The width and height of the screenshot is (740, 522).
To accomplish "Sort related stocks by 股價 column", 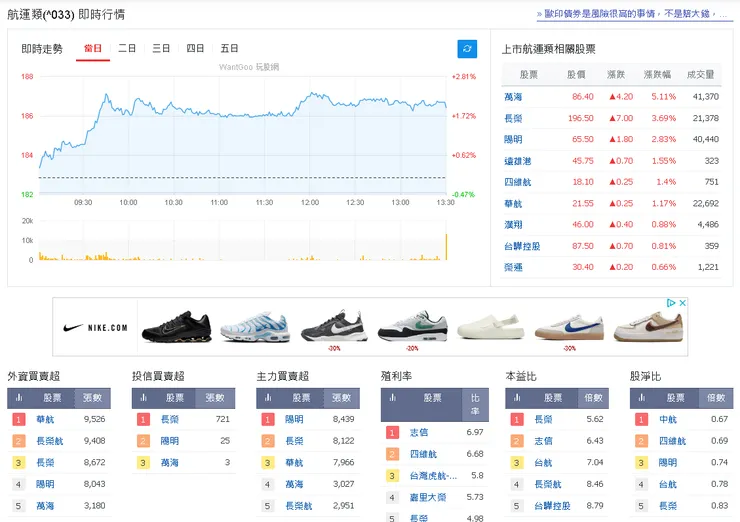I will [x=576, y=75].
